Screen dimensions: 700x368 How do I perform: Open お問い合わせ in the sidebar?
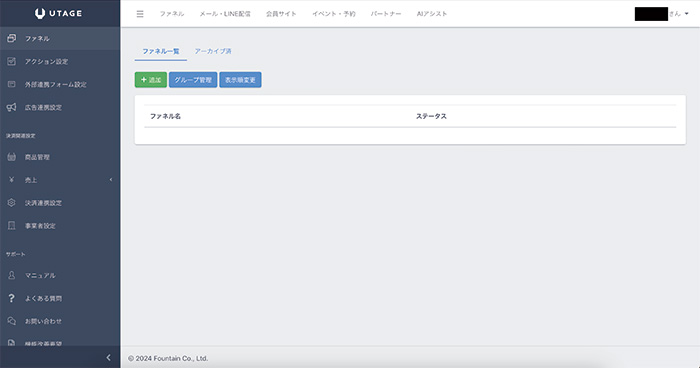point(60,321)
